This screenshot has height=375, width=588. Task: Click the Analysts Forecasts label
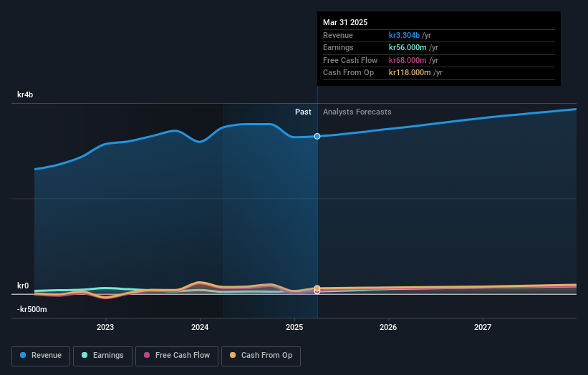(357, 112)
